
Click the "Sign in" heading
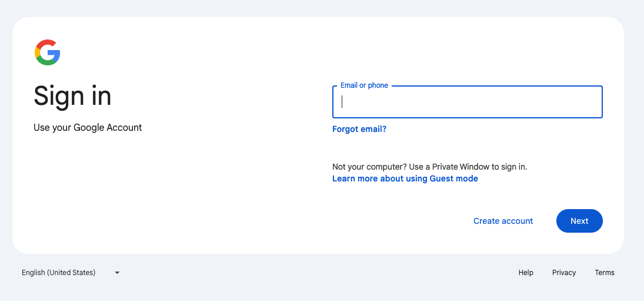[x=72, y=96]
